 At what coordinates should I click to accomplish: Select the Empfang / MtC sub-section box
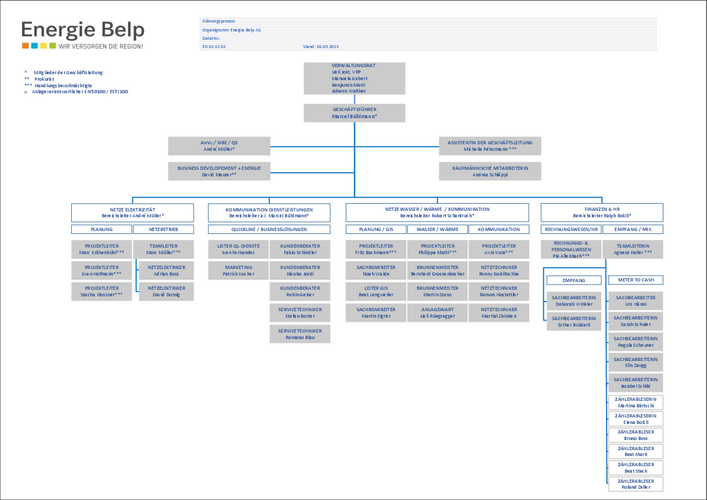tap(633, 229)
